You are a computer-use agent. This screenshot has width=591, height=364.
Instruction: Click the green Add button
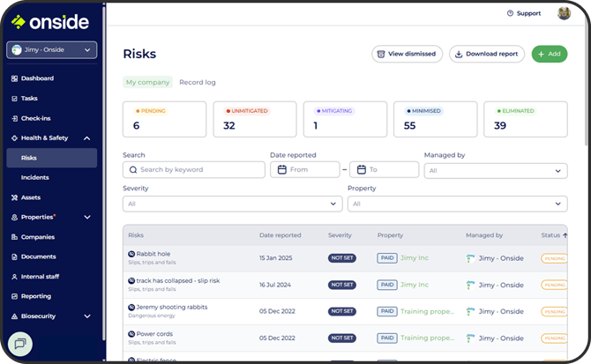tap(550, 54)
